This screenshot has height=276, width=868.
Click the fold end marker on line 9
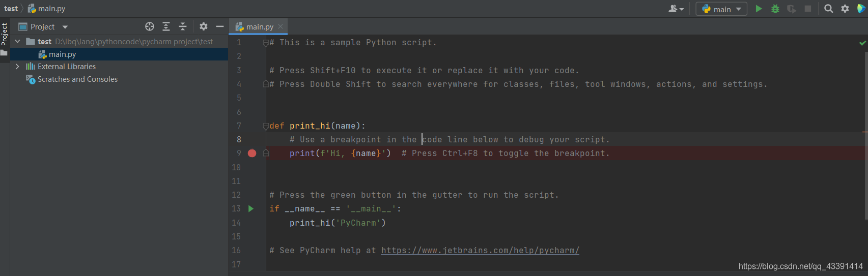pyautogui.click(x=266, y=153)
